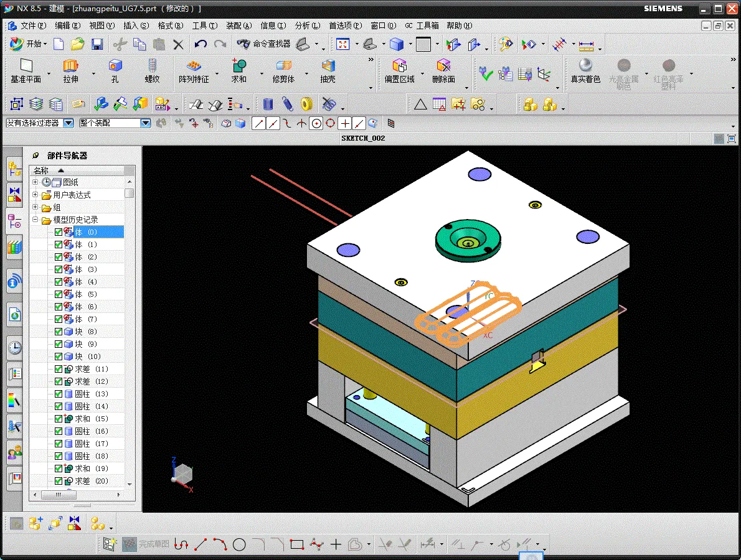Viewport: 741px width, 560px height.
Task: Toggle checkbox for 圆柱 (13) feature
Action: [x=59, y=394]
